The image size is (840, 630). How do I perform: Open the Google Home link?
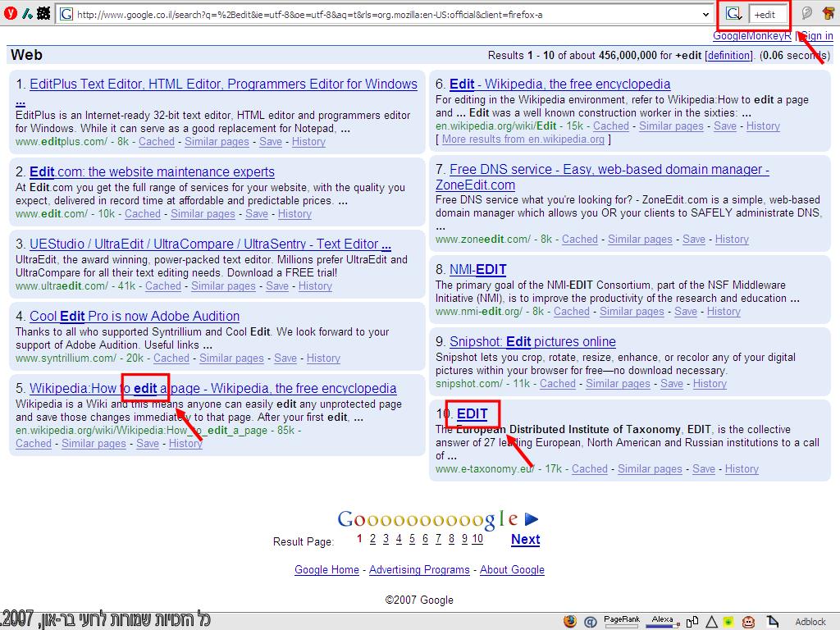[x=326, y=570]
